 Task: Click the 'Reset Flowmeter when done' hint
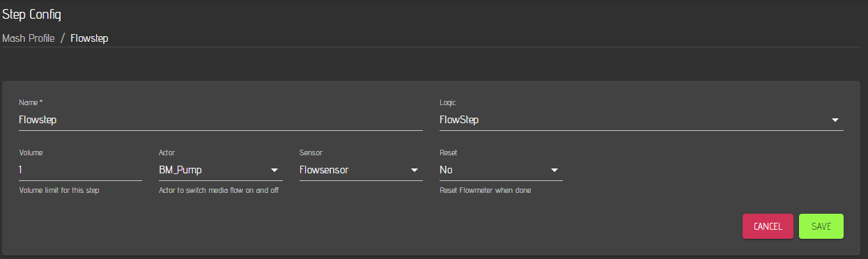click(x=485, y=190)
